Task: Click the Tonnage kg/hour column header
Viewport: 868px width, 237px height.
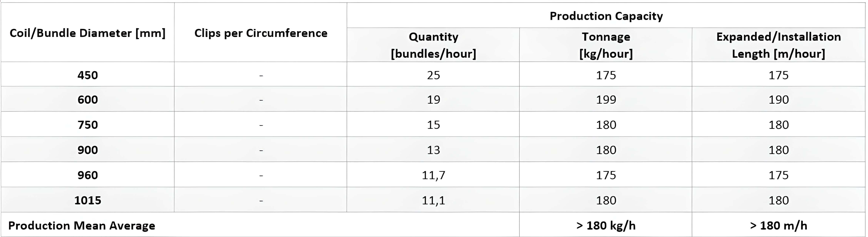Action: pyautogui.click(x=606, y=45)
